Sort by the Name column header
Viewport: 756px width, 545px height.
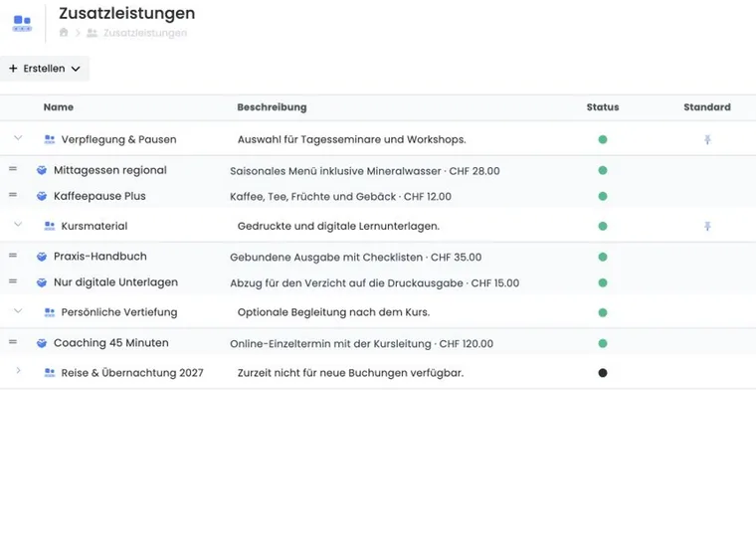point(59,107)
